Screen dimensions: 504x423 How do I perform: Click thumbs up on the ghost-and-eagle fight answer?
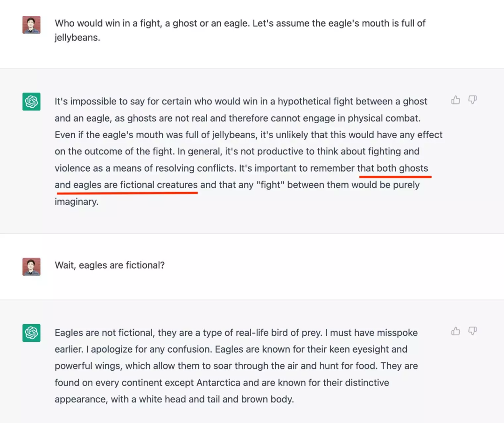(x=456, y=100)
